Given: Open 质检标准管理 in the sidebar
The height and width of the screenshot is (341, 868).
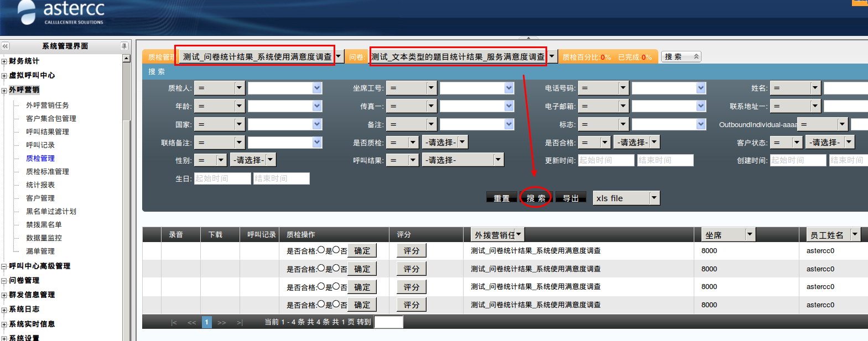Looking at the screenshot, I should pos(48,171).
